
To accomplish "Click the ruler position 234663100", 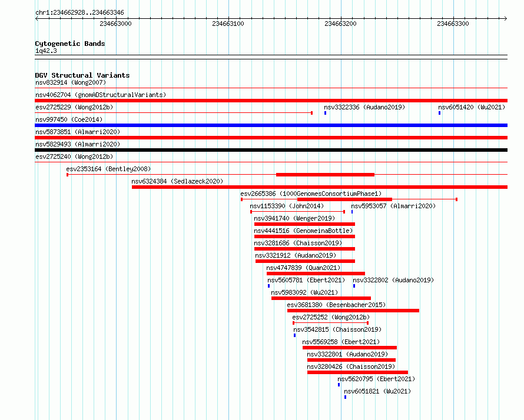I will tap(228, 24).
